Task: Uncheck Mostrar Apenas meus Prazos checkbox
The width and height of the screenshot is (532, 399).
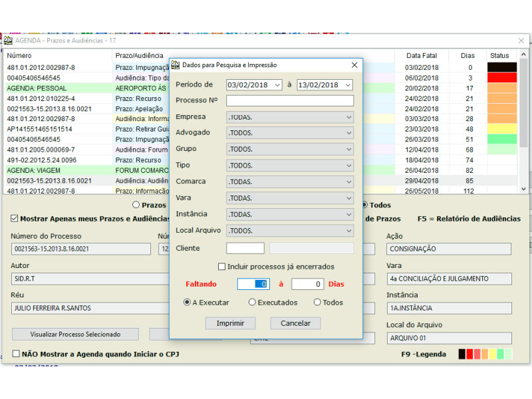Action: (x=15, y=219)
